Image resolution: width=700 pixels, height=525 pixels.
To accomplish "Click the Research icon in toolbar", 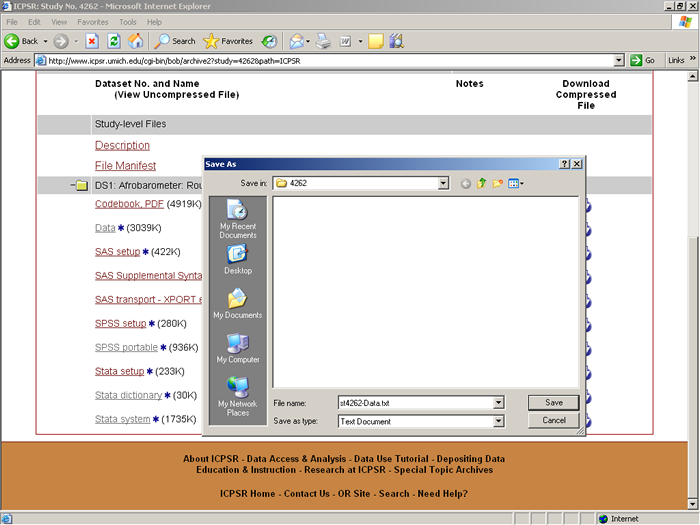I will coord(396,41).
